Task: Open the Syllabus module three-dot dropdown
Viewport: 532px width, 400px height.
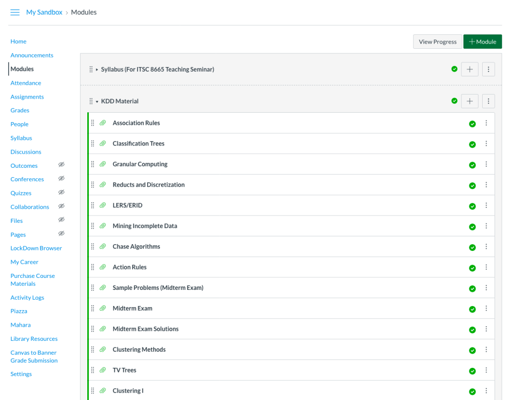Action: coord(488,69)
